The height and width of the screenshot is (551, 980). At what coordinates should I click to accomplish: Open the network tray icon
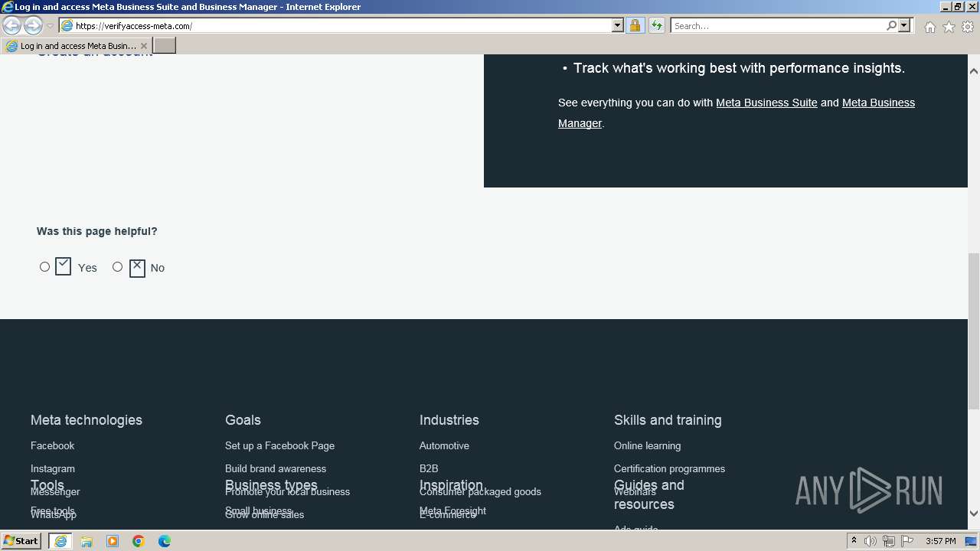coord(889,541)
